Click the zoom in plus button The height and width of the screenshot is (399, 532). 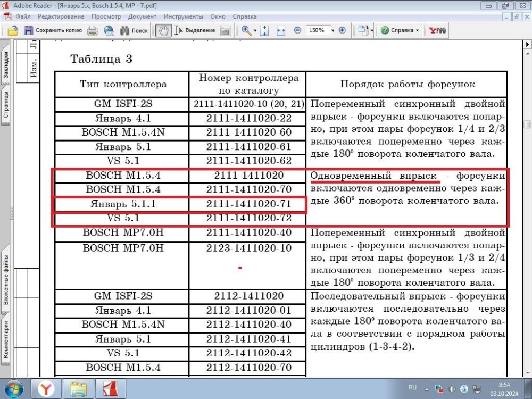tap(342, 30)
